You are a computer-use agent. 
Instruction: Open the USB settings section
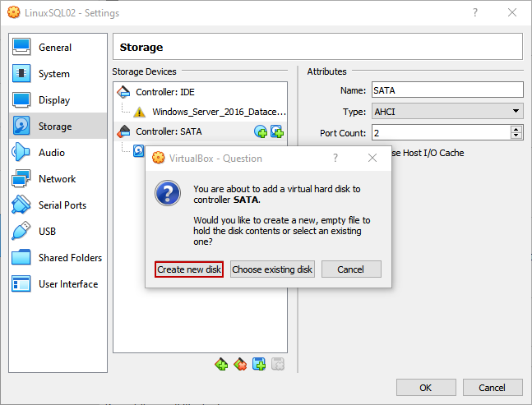(49, 232)
